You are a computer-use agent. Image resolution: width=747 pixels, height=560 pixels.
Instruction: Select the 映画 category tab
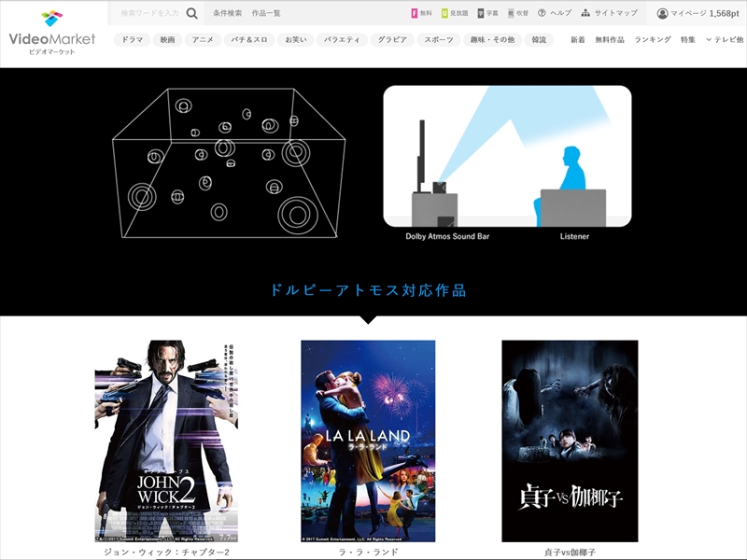click(x=168, y=40)
